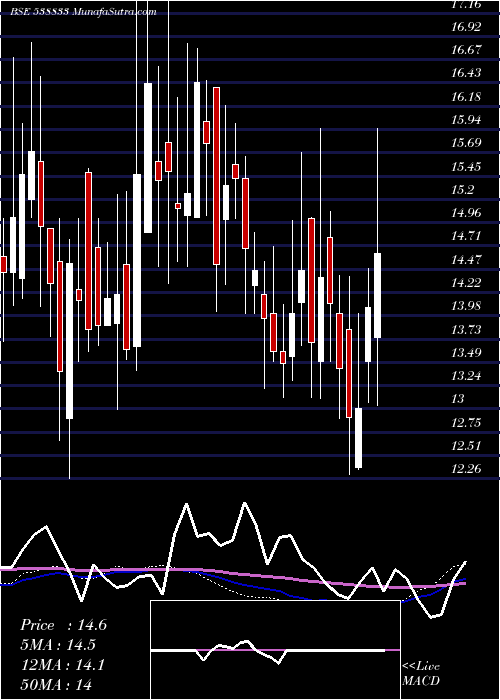Click the last white candlestick near 14.47
The height and width of the screenshot is (700, 500).
pyautogui.click(x=378, y=295)
